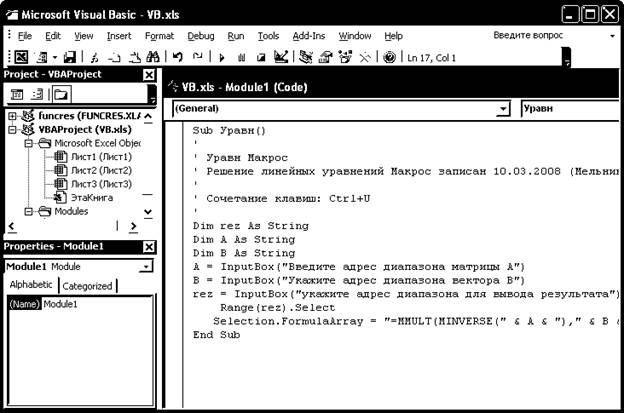
Task: Click the Insert UserForm toolbar icon
Action: click(x=42, y=58)
